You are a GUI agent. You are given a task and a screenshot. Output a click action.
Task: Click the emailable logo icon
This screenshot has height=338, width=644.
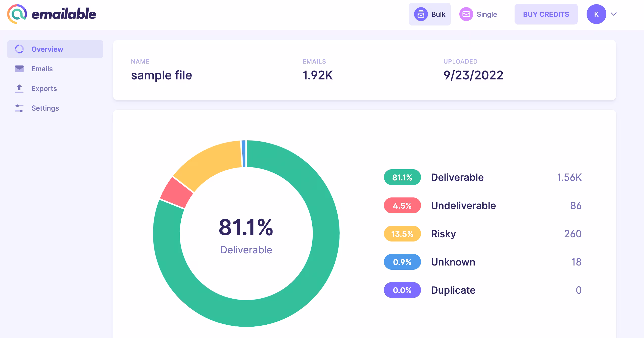pyautogui.click(x=17, y=14)
